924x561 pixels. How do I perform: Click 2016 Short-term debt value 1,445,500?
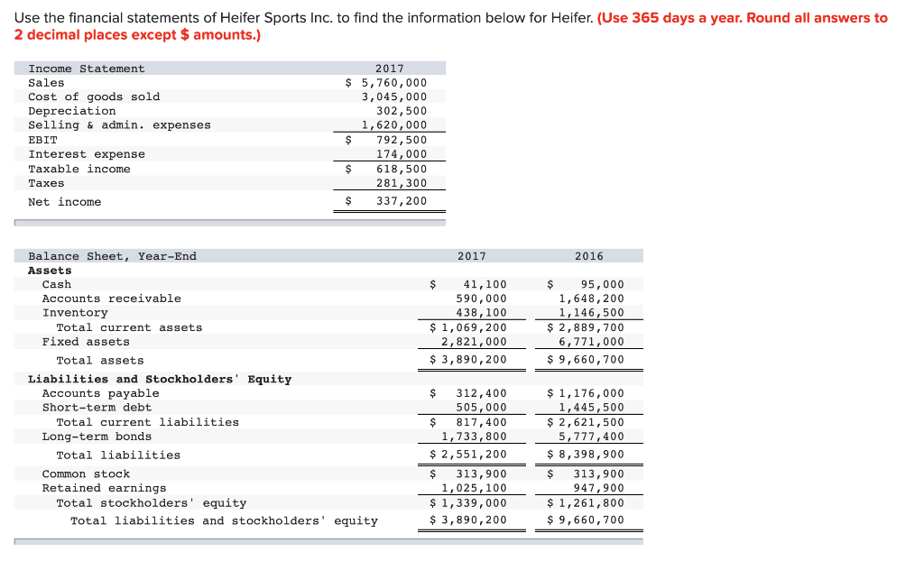(592, 407)
